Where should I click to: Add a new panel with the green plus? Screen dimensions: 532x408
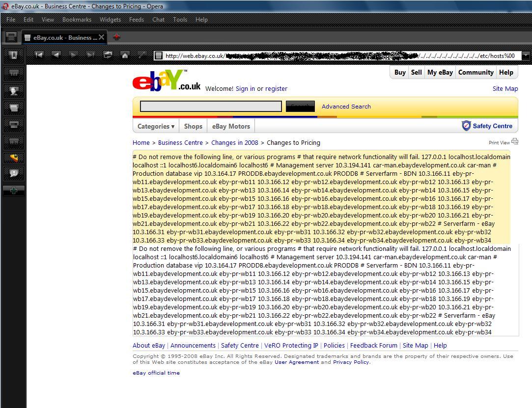[14, 190]
